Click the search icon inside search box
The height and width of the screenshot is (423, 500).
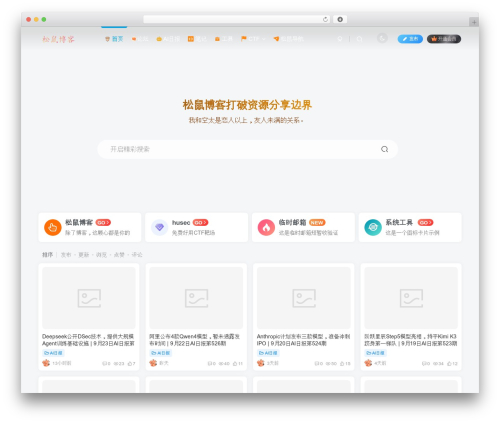[384, 149]
